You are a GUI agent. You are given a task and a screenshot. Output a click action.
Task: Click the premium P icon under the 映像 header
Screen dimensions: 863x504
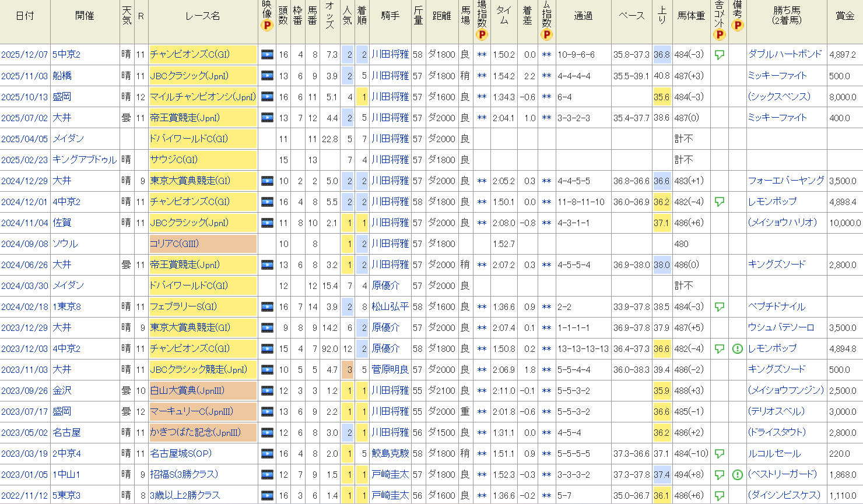tap(267, 26)
